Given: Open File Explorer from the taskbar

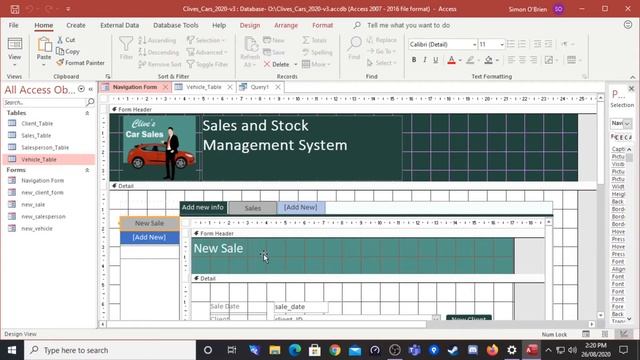Looking at the screenshot, I should [275, 350].
